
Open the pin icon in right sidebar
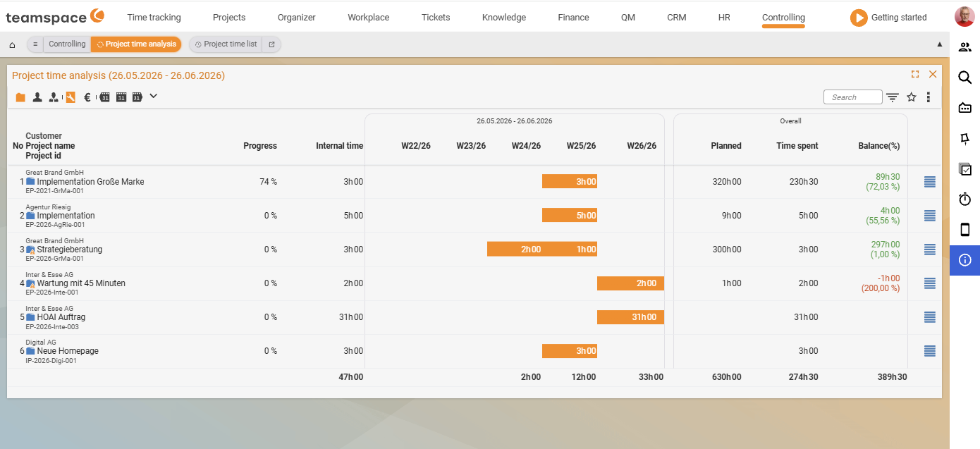pos(965,138)
